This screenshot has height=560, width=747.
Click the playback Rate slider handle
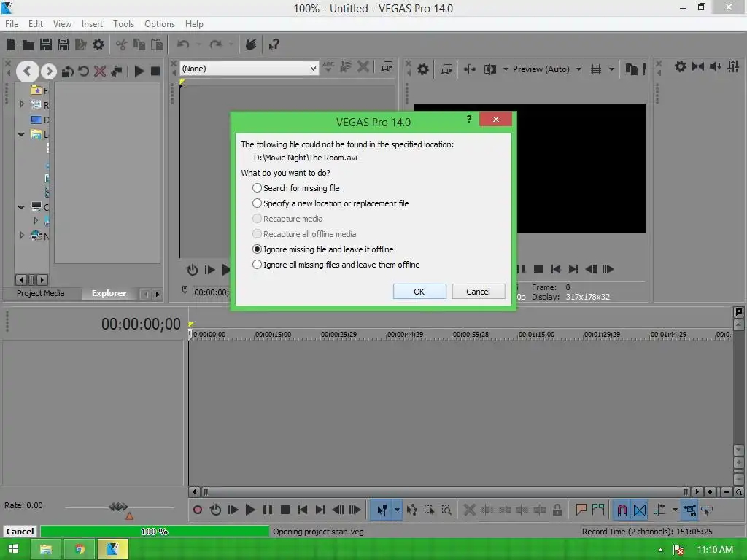pyautogui.click(x=118, y=507)
